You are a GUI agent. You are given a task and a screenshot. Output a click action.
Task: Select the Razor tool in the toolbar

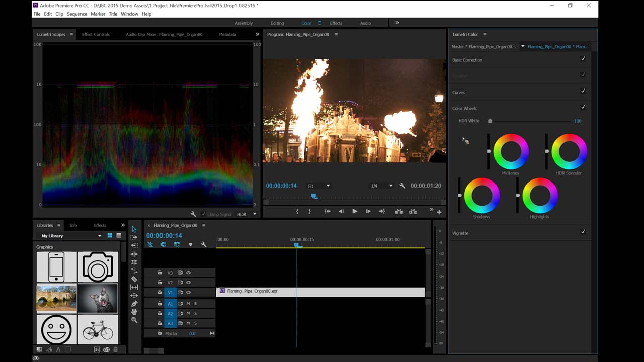pos(134,279)
